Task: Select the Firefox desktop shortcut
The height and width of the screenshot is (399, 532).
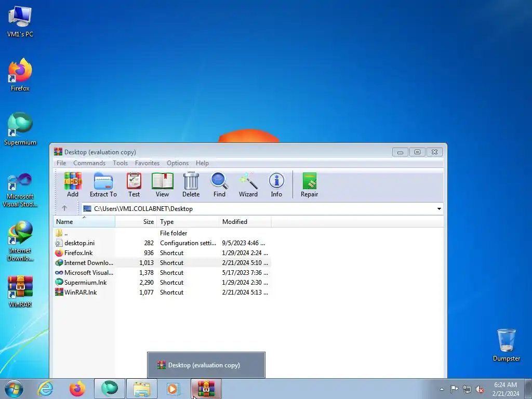Action: click(20, 75)
